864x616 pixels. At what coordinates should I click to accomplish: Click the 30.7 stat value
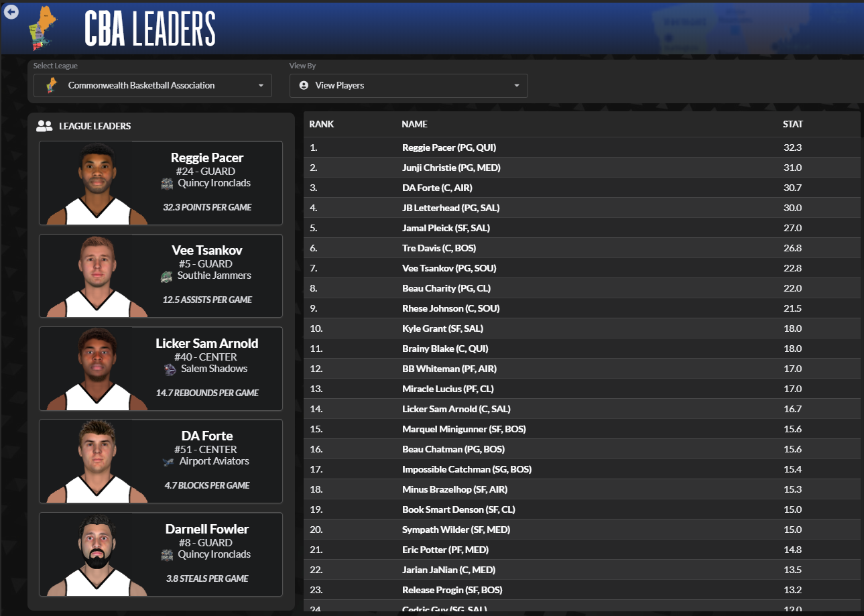pyautogui.click(x=792, y=188)
